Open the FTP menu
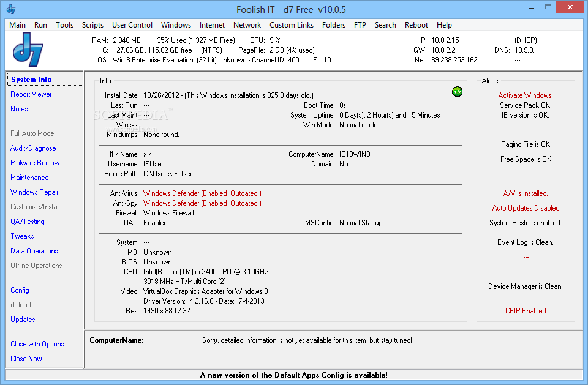 [x=360, y=24]
